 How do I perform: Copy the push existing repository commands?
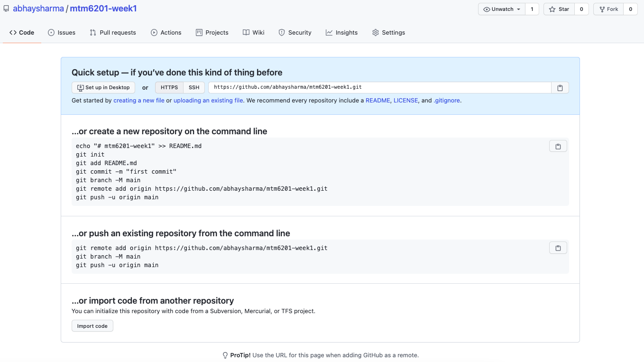[558, 248]
